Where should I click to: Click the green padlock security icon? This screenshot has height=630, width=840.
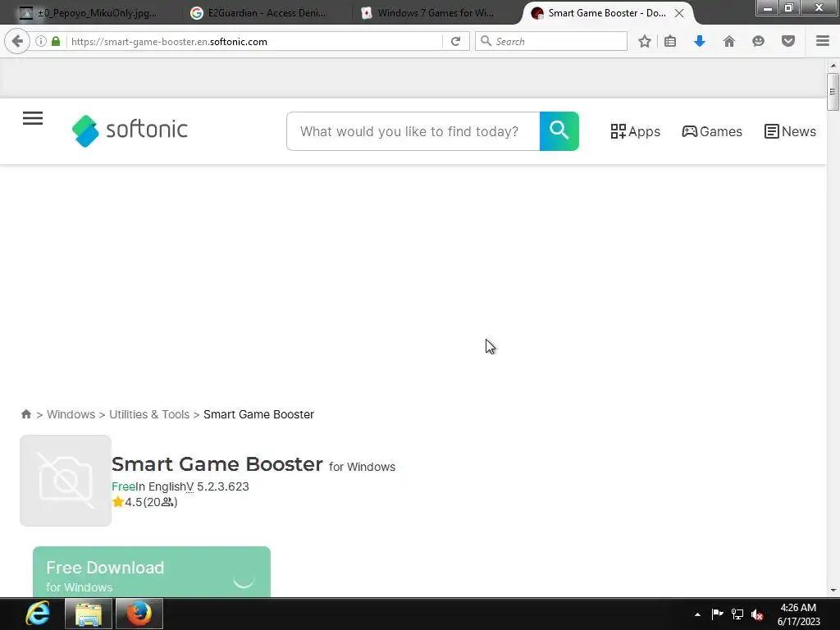coord(56,41)
